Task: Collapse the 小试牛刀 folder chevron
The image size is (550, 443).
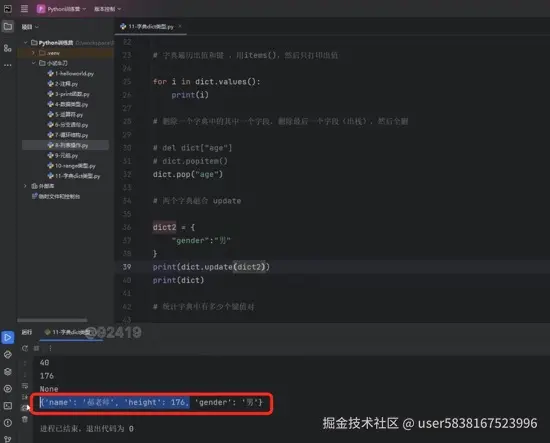Action: click(34, 63)
